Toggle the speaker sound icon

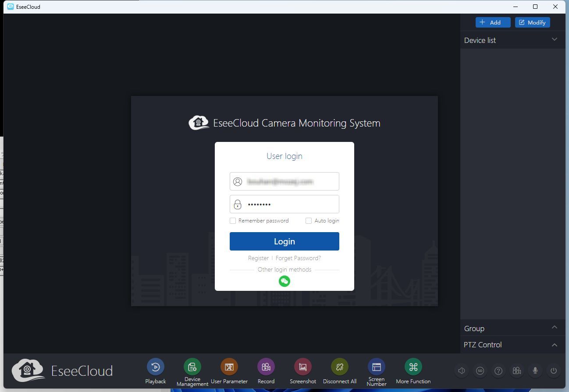coord(462,371)
